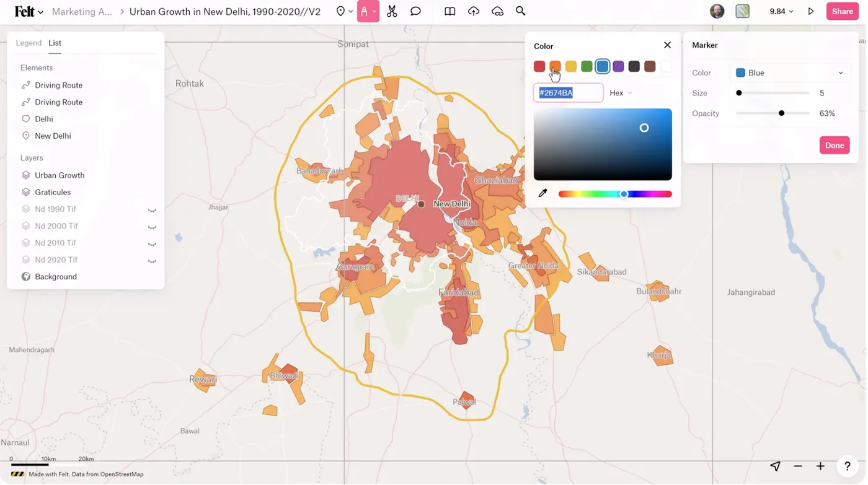Show the Nd 1990 Tif layer

(x=152, y=209)
